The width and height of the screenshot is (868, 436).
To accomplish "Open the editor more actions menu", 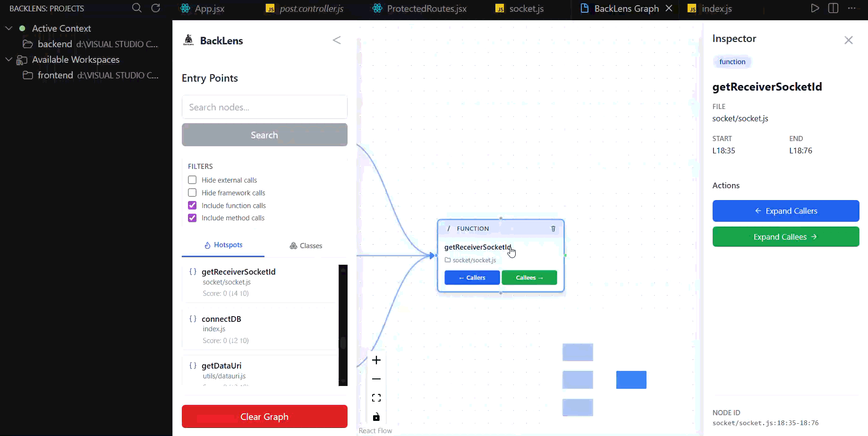I will click(851, 8).
